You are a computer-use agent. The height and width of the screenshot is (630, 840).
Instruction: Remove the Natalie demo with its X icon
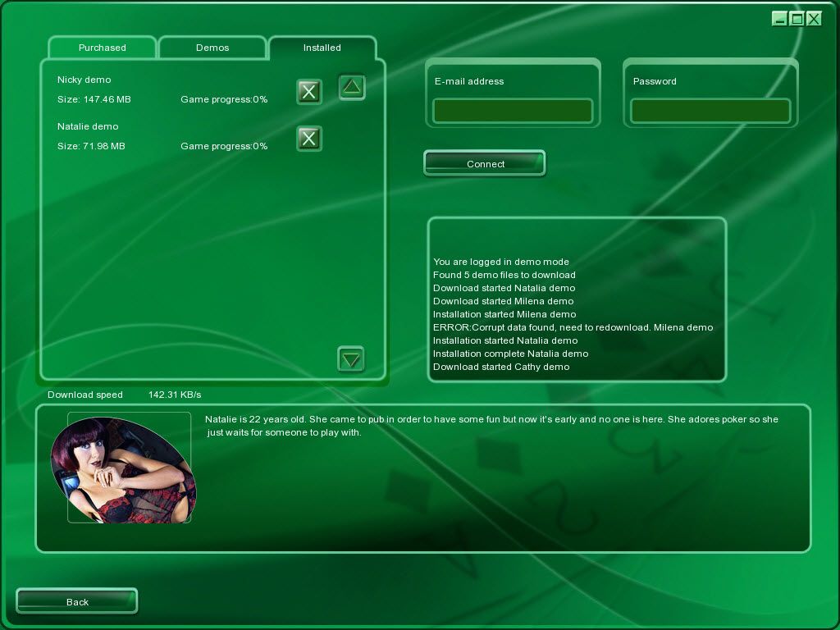pyautogui.click(x=308, y=139)
